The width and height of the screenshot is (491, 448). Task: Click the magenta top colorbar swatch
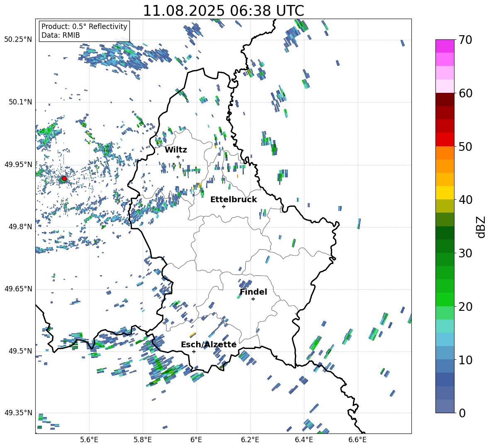pyautogui.click(x=445, y=46)
